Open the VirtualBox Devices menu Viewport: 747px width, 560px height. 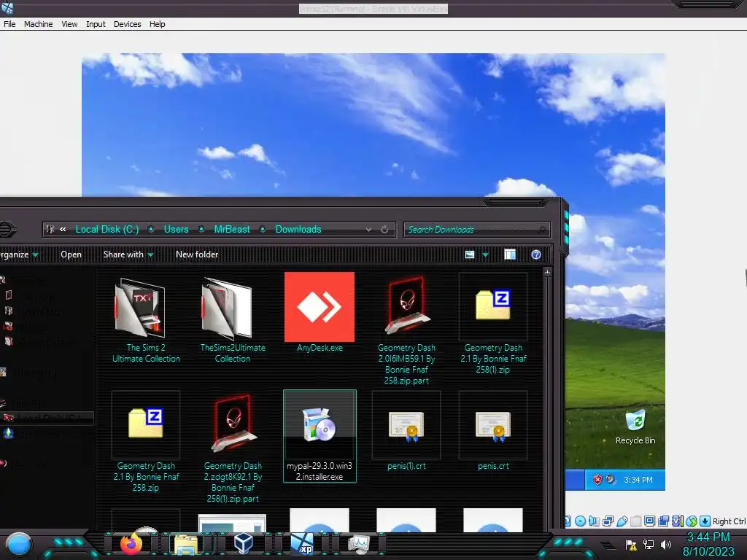[127, 24]
